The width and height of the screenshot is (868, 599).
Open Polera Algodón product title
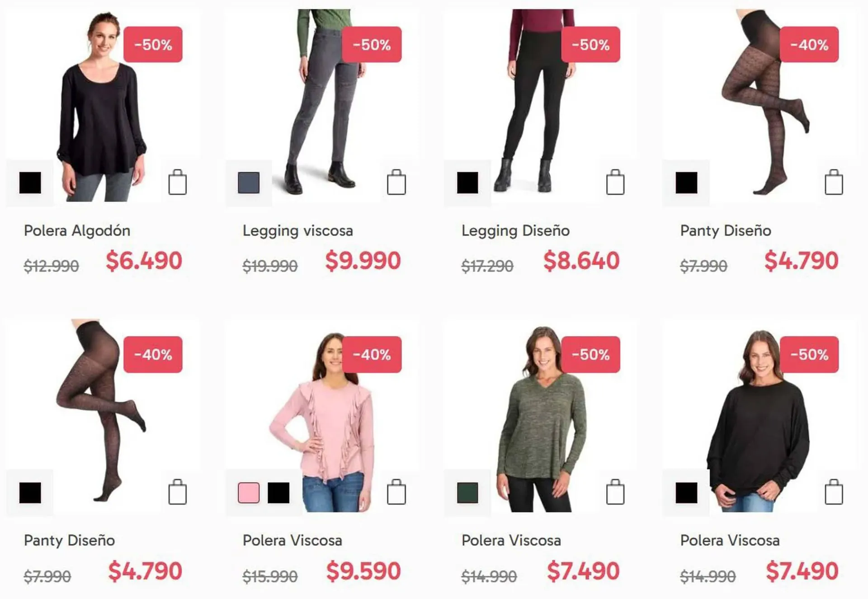pyautogui.click(x=77, y=231)
